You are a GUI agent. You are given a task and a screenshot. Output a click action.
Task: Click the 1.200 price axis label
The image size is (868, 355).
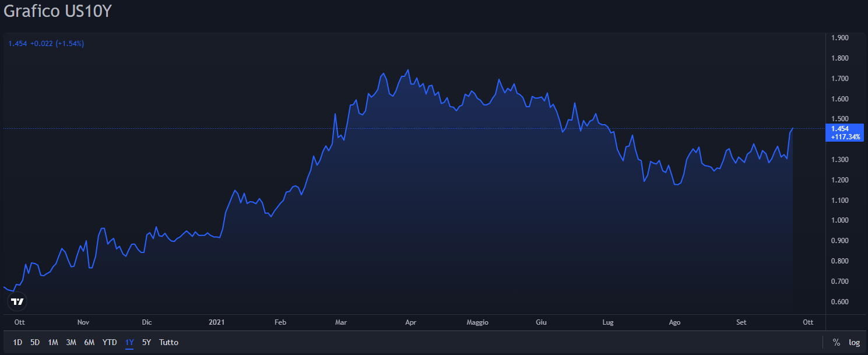click(x=840, y=180)
